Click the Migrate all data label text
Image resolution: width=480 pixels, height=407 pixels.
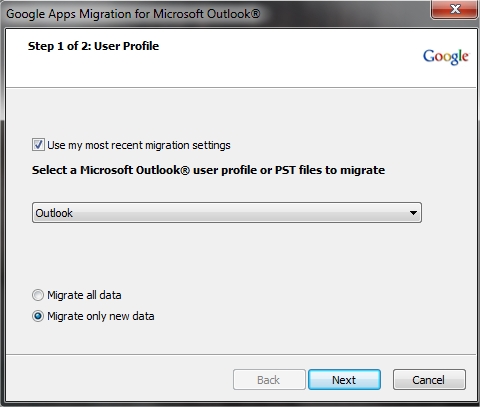click(84, 295)
